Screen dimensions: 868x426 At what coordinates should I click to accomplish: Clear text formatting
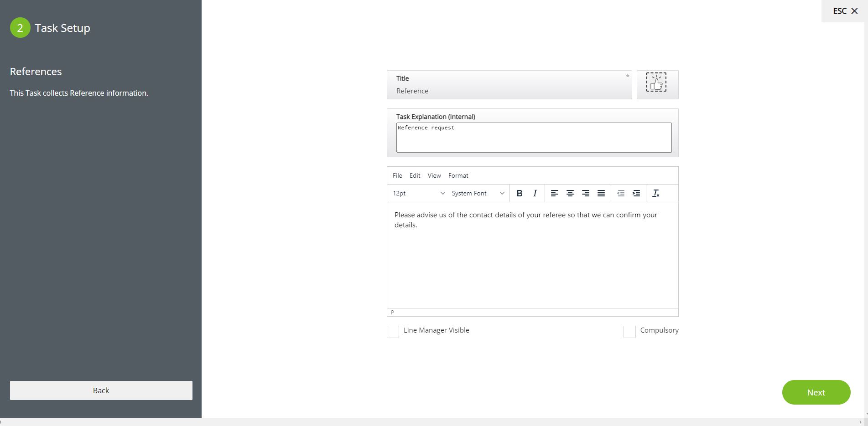656,193
